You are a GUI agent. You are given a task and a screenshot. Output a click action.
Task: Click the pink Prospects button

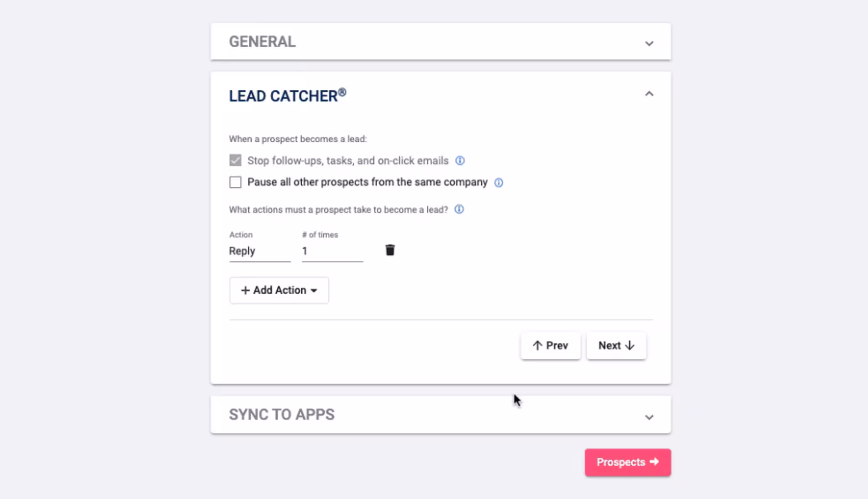pos(628,463)
